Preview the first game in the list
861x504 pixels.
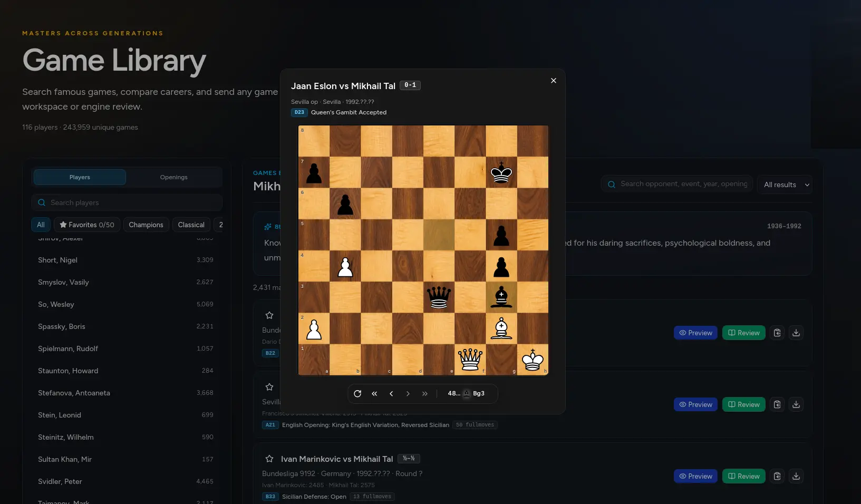(x=695, y=333)
